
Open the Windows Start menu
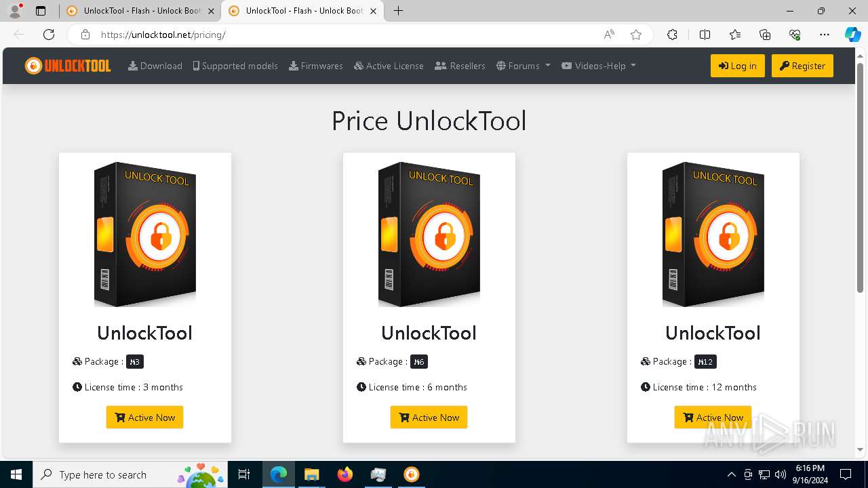point(16,474)
